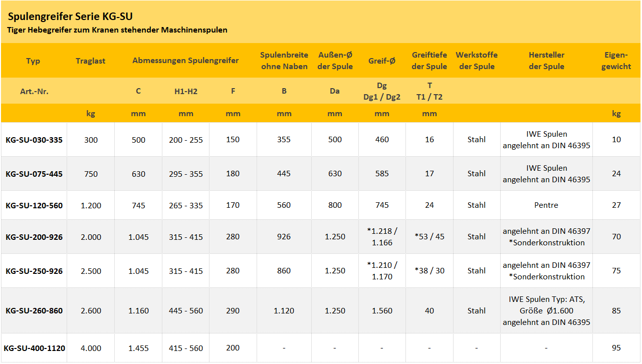
Task: Click the KG-SU-030-335 article number
Action: 34,140
